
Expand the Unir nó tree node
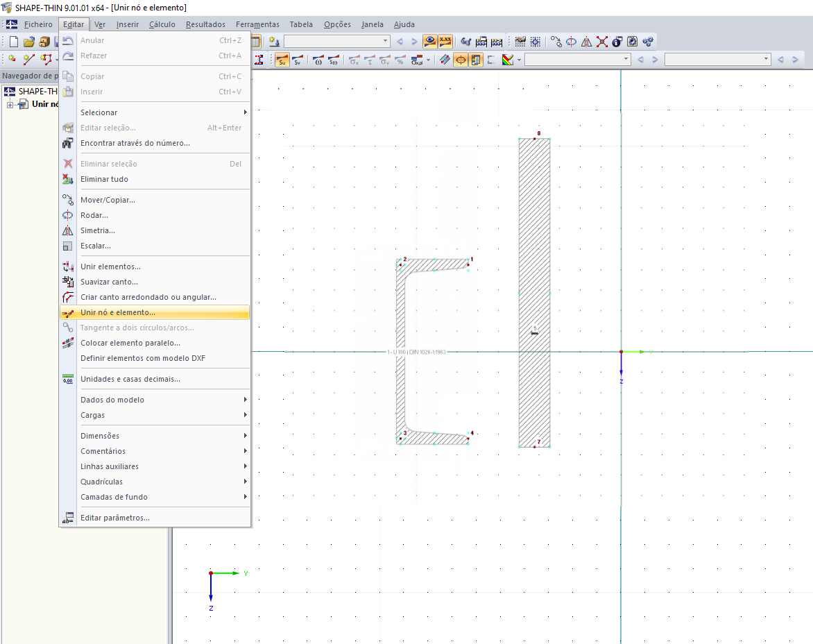(10, 104)
